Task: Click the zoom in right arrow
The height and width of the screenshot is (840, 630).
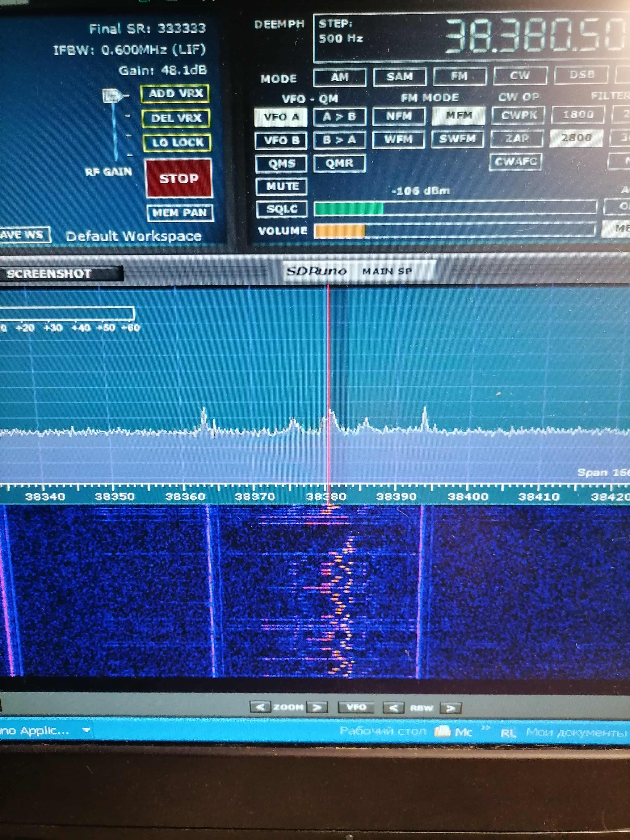Action: (317, 707)
